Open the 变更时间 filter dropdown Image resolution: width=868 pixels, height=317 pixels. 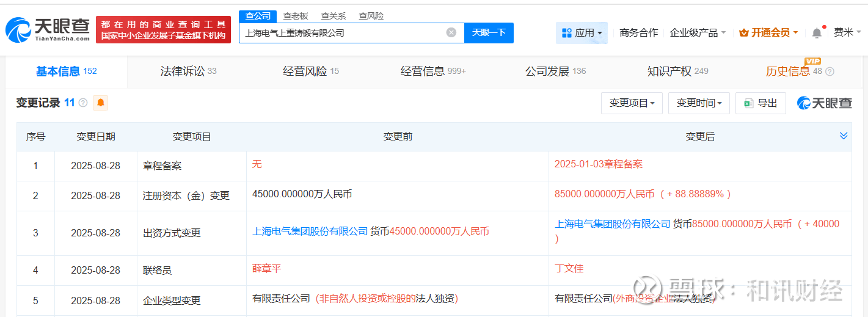click(x=699, y=103)
